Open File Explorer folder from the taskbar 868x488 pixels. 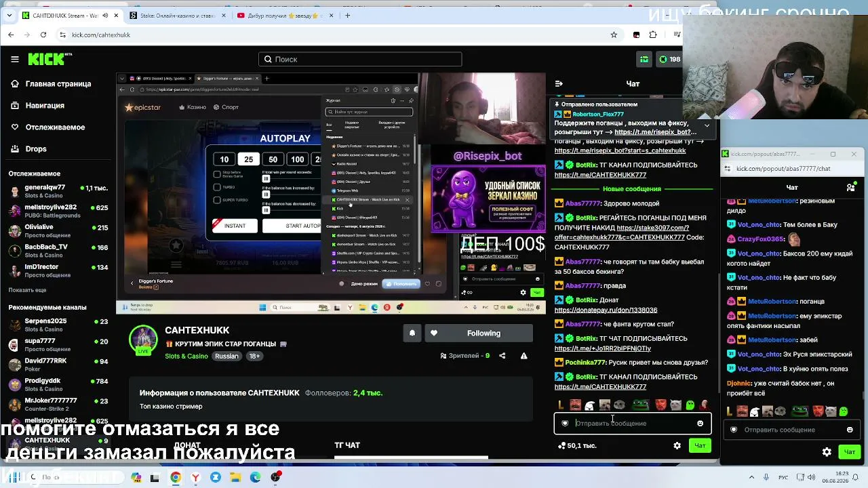pyautogui.click(x=235, y=477)
